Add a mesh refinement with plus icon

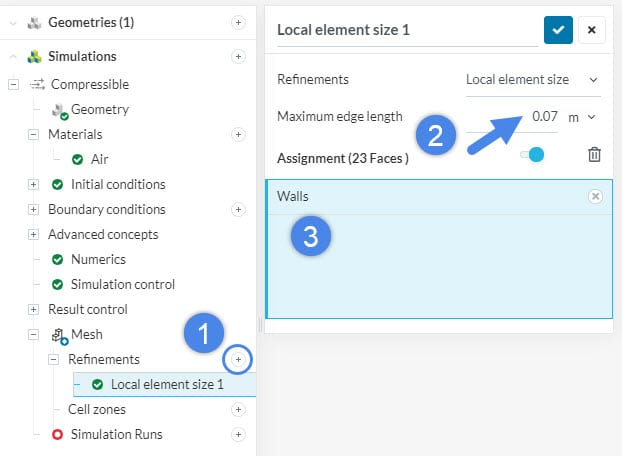pyautogui.click(x=238, y=360)
